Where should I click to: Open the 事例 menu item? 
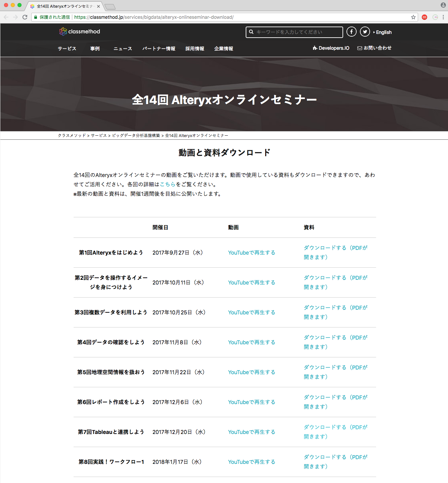pos(95,49)
